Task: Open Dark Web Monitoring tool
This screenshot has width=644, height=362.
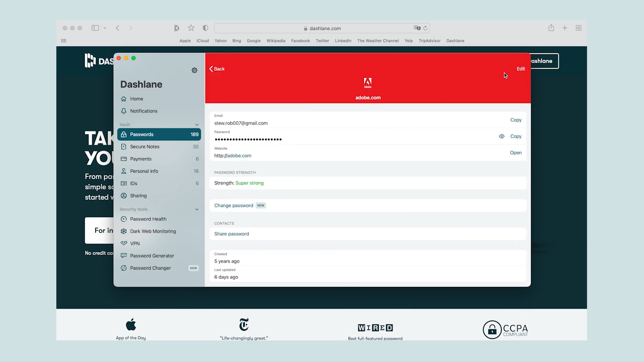Action: 159,231
